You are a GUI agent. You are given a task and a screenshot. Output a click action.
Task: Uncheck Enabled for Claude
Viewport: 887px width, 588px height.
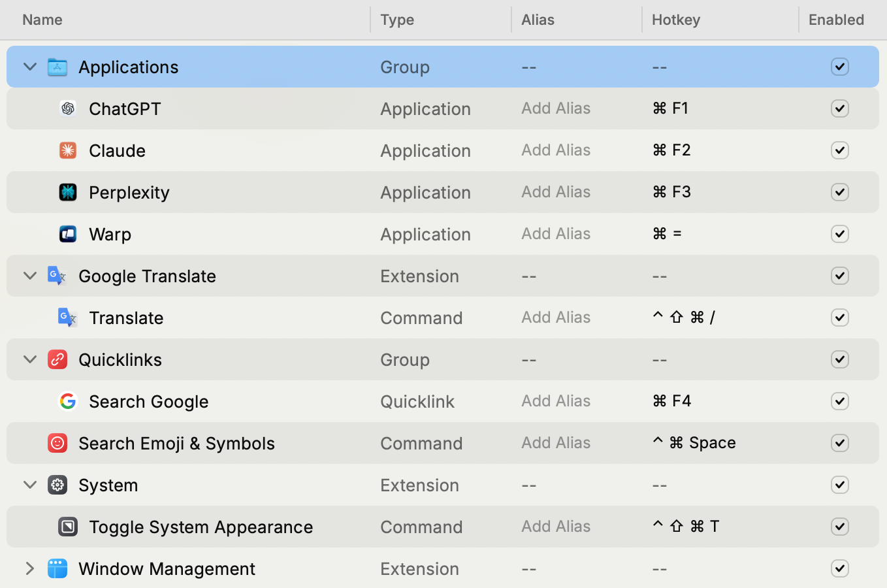click(x=840, y=150)
